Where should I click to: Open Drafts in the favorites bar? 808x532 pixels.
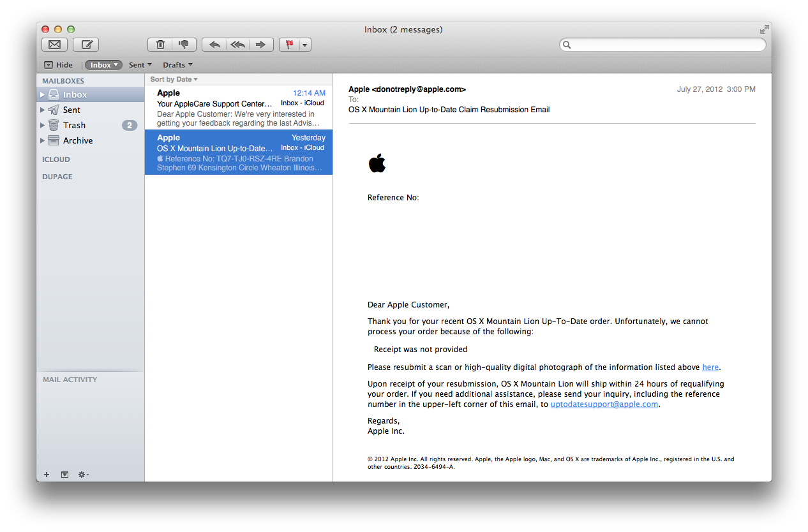coord(177,65)
